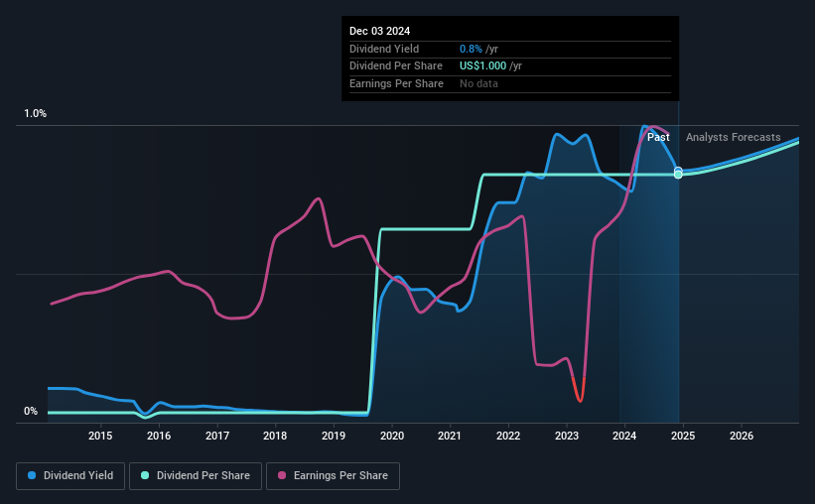Click the red negative earnings dip in 2023

click(579, 390)
